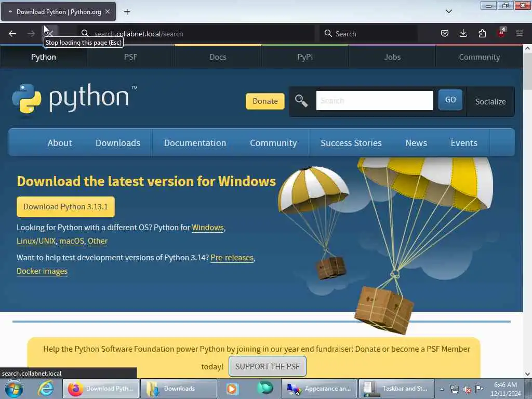This screenshot has width=532, height=399.
Task: Open the Firefox downloads panel icon
Action: coord(463,33)
